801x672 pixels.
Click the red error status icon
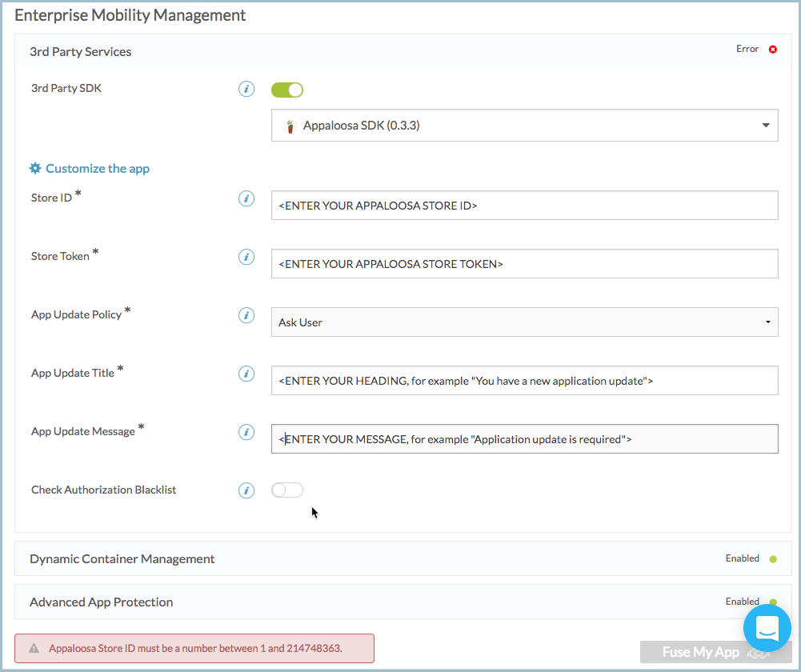click(x=773, y=50)
